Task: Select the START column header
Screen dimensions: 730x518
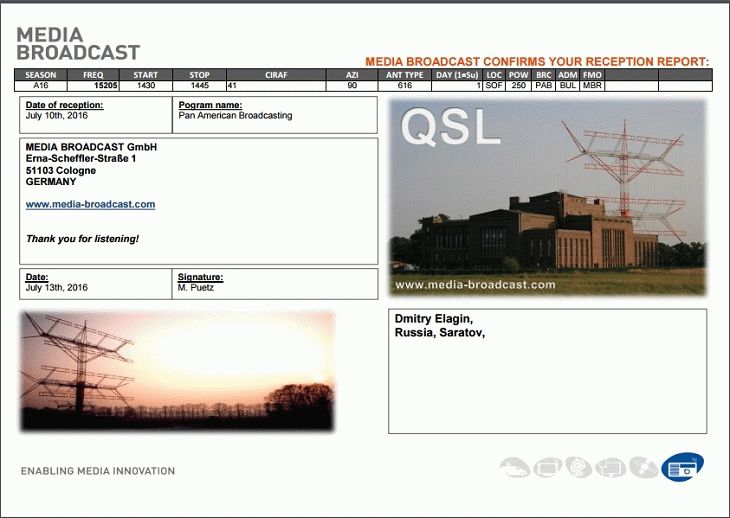Action: pyautogui.click(x=146, y=74)
